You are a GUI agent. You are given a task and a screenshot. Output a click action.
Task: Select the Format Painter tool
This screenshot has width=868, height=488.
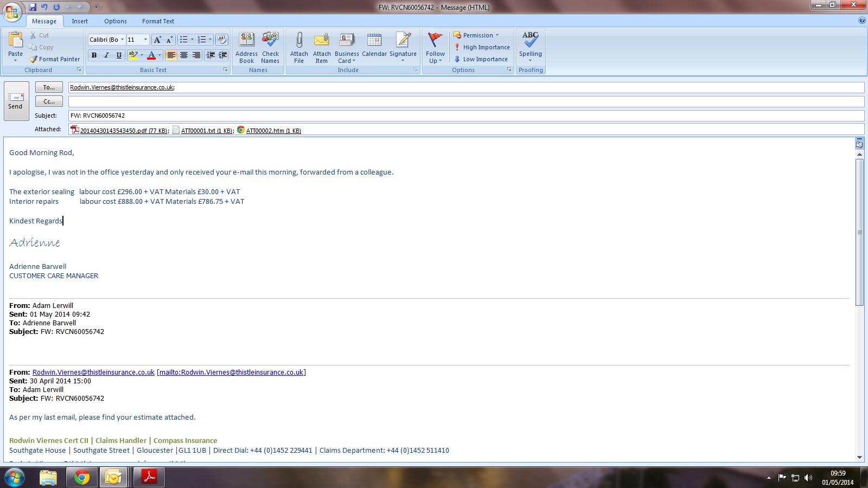point(55,59)
